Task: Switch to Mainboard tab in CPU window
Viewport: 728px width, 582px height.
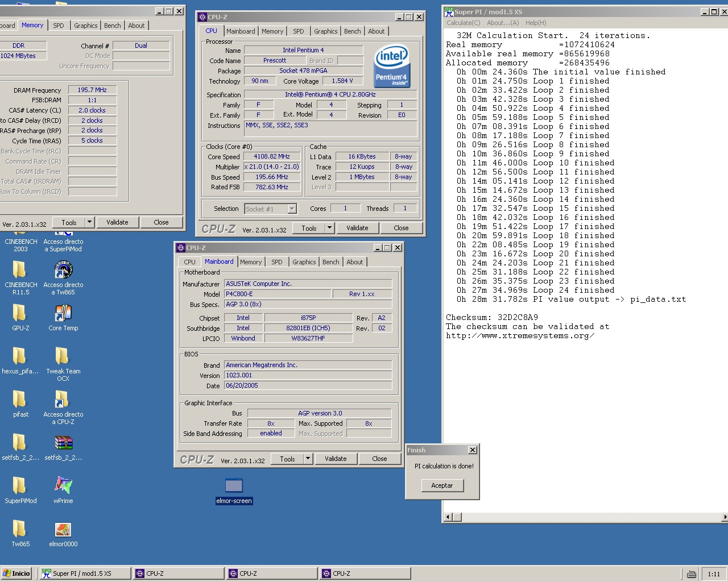Action: coord(241,31)
